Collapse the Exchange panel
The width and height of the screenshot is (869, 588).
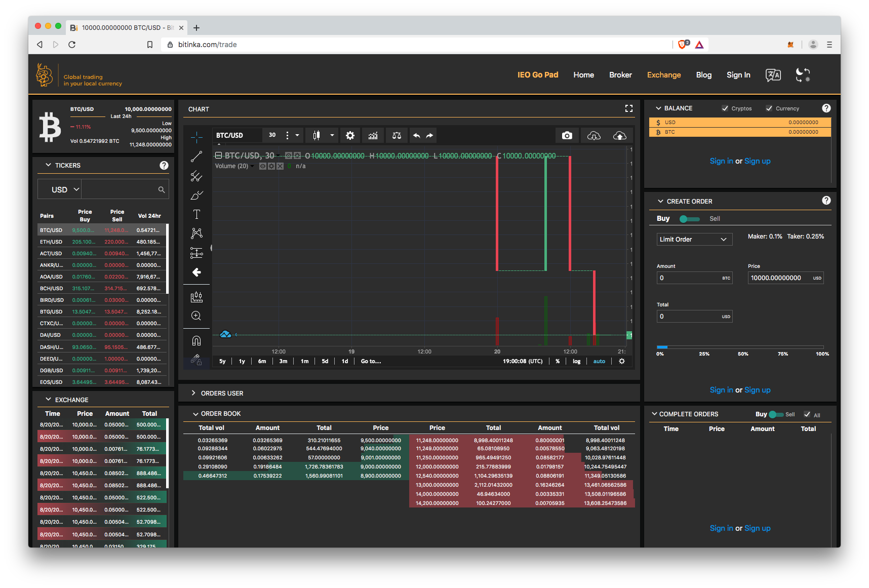pyautogui.click(x=49, y=400)
